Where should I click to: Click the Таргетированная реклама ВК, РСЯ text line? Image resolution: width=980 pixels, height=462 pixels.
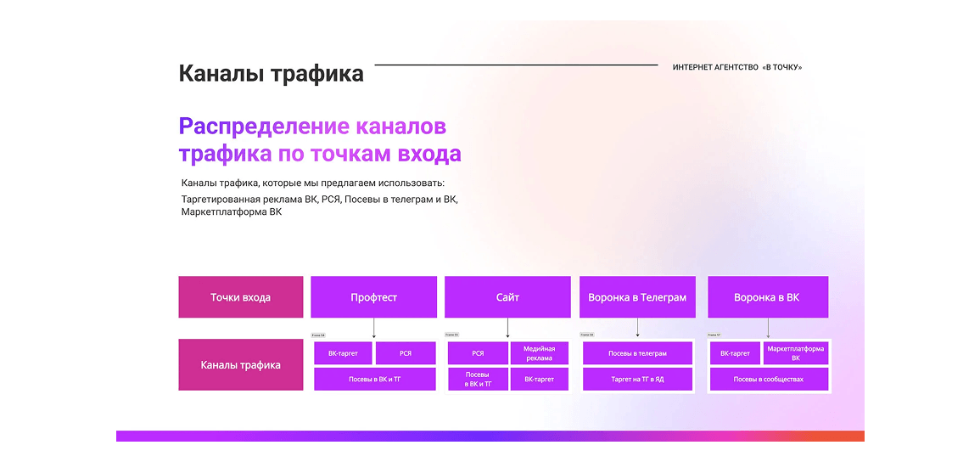(321, 200)
